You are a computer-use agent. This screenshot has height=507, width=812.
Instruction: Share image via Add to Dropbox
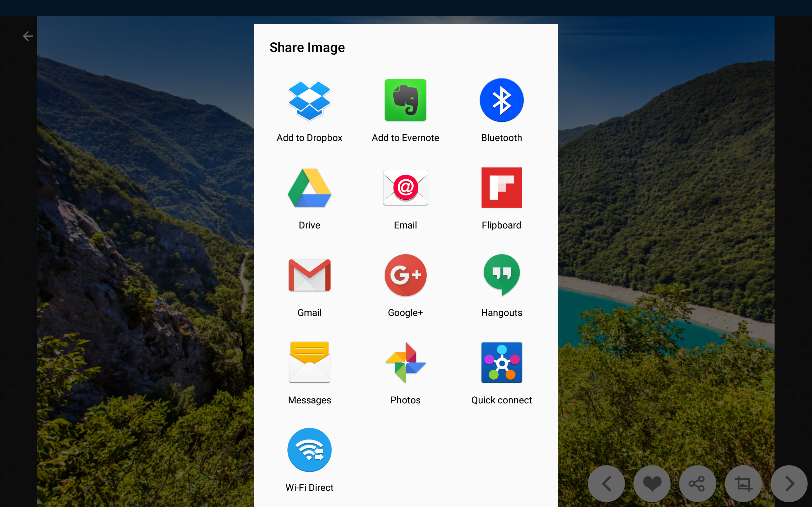point(309,111)
